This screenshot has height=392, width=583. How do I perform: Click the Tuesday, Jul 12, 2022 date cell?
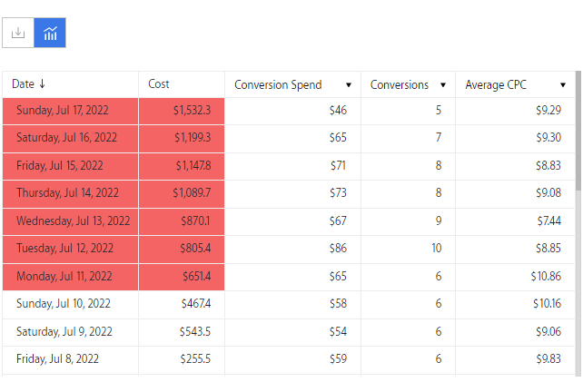click(x=70, y=249)
